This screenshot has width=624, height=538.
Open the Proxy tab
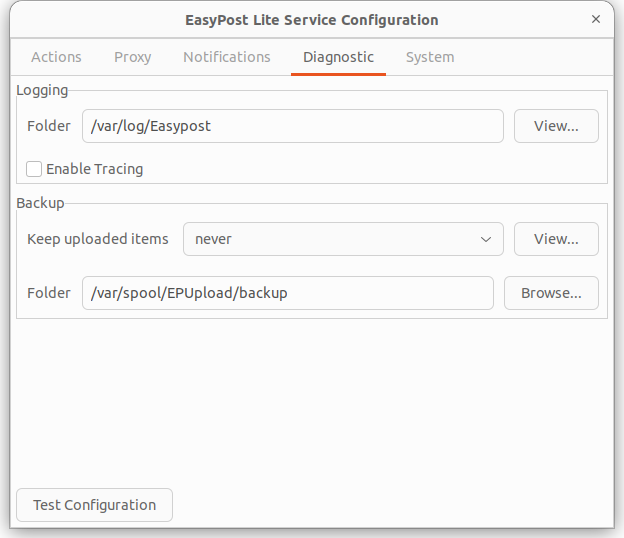[x=133, y=57]
